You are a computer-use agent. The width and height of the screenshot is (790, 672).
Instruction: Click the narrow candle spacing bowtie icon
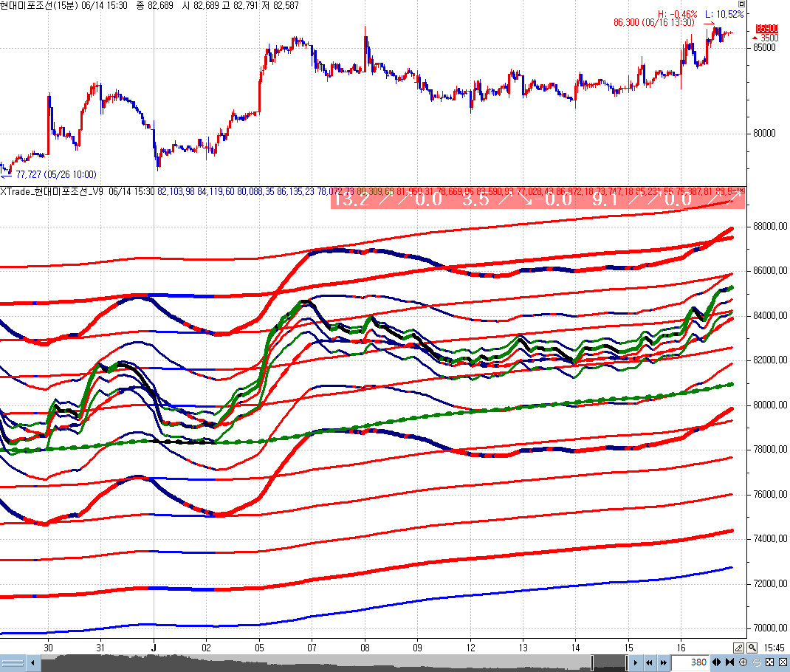730,662
